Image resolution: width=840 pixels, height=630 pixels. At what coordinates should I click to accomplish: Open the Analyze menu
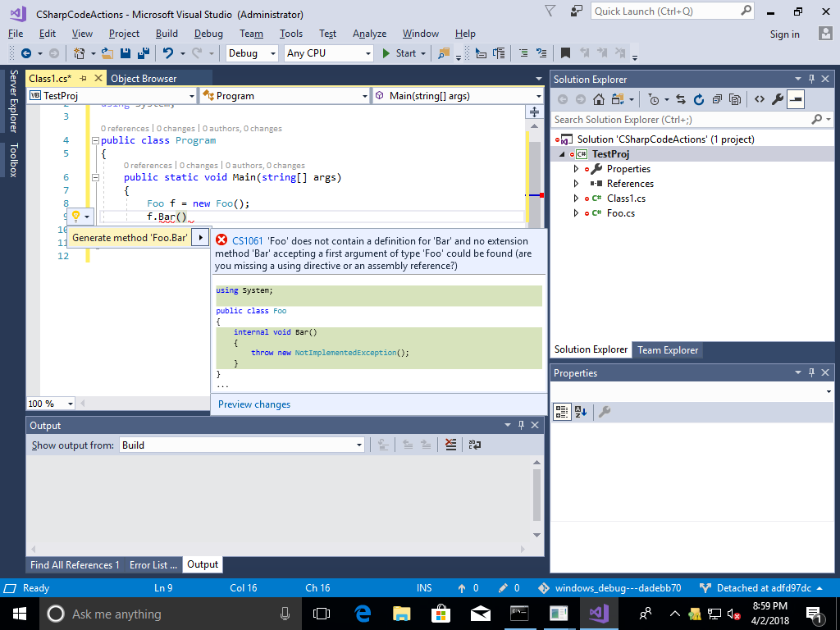click(x=369, y=34)
